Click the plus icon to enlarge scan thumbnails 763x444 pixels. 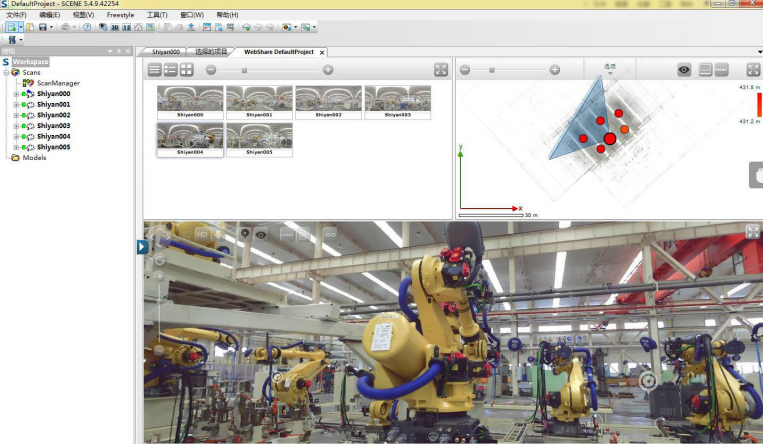tap(328, 70)
